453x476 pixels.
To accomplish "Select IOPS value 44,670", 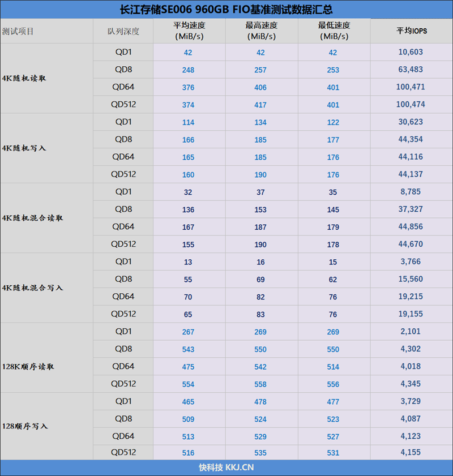I will (411, 244).
